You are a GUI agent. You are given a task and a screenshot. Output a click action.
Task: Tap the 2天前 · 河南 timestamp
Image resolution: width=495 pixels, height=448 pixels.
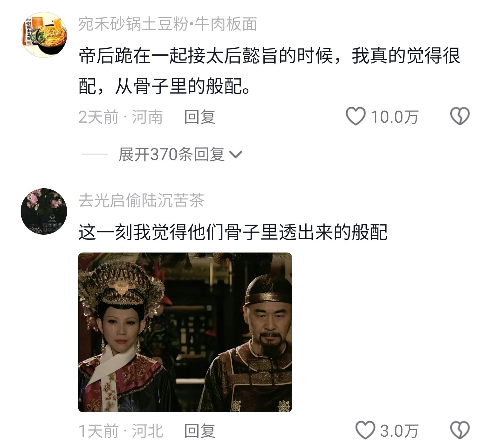point(121,117)
